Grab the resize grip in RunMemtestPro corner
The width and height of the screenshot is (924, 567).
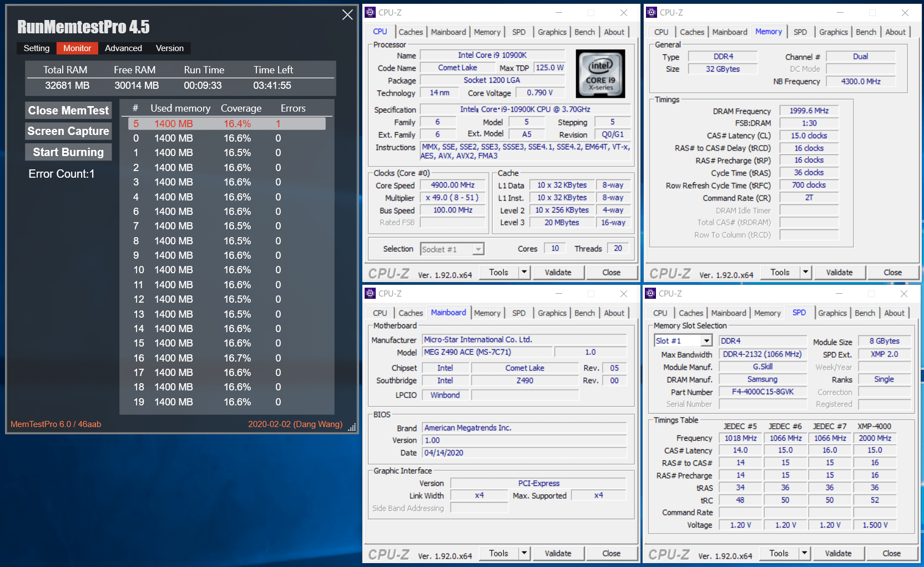pyautogui.click(x=351, y=428)
